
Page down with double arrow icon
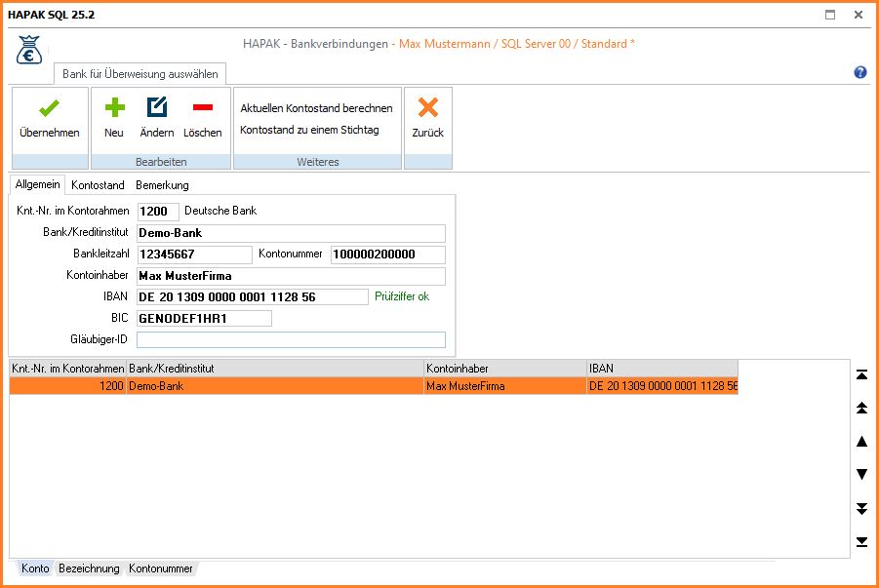tap(861, 508)
